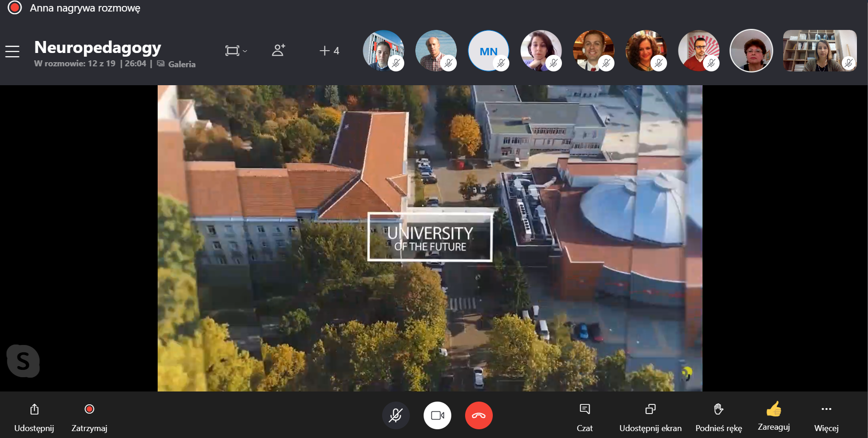Click the Skype logo watermark button
The image size is (868, 438).
pos(23,361)
